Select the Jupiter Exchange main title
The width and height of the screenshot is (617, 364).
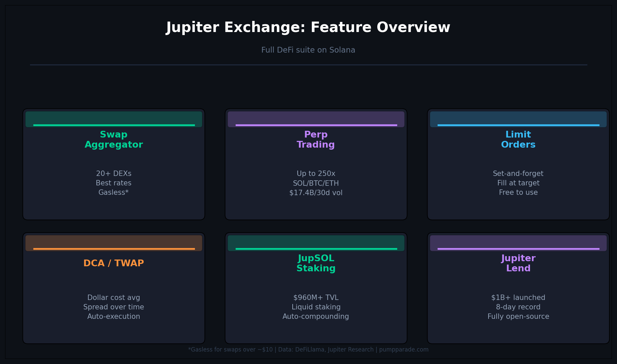coord(308,27)
